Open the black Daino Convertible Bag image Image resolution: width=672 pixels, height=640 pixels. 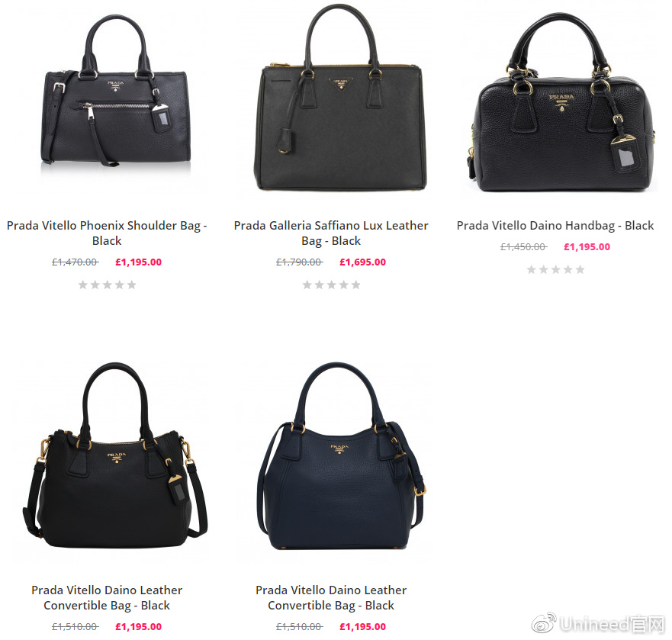tap(115, 455)
